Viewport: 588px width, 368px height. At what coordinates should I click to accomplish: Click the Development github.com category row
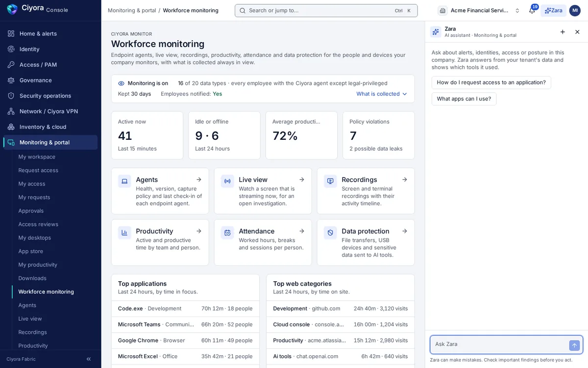click(x=341, y=309)
